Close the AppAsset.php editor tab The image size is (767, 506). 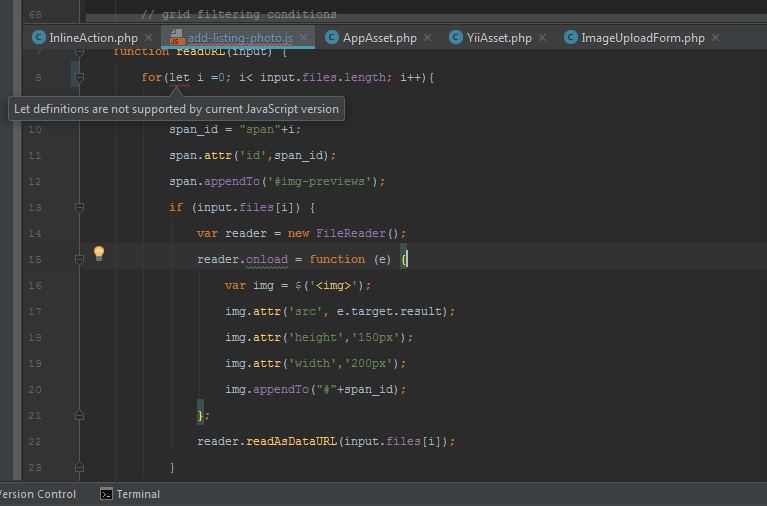(428, 38)
